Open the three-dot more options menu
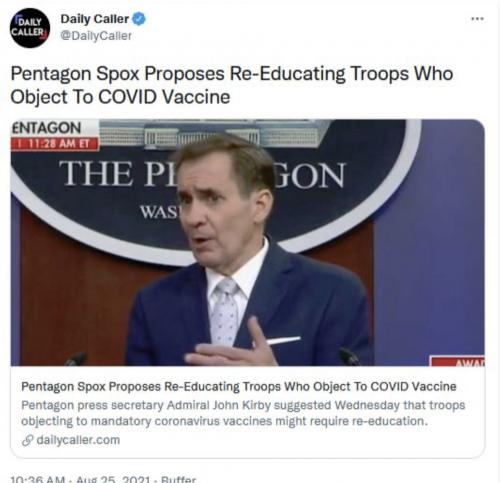The width and height of the screenshot is (500, 483). click(x=477, y=19)
